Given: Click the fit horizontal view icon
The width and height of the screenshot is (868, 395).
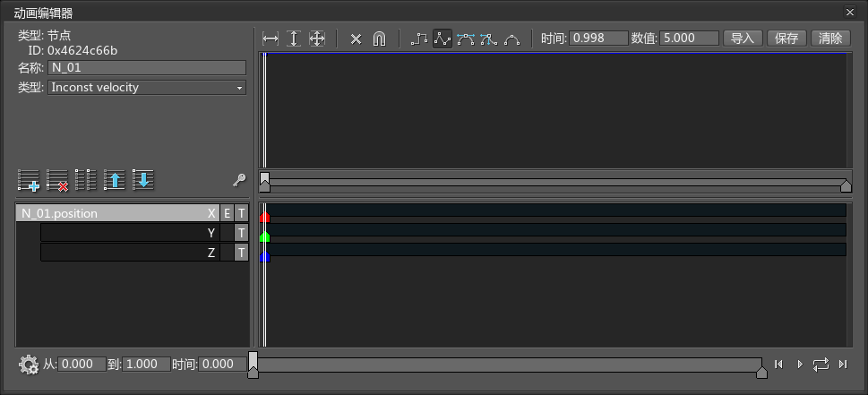Looking at the screenshot, I should click(271, 39).
